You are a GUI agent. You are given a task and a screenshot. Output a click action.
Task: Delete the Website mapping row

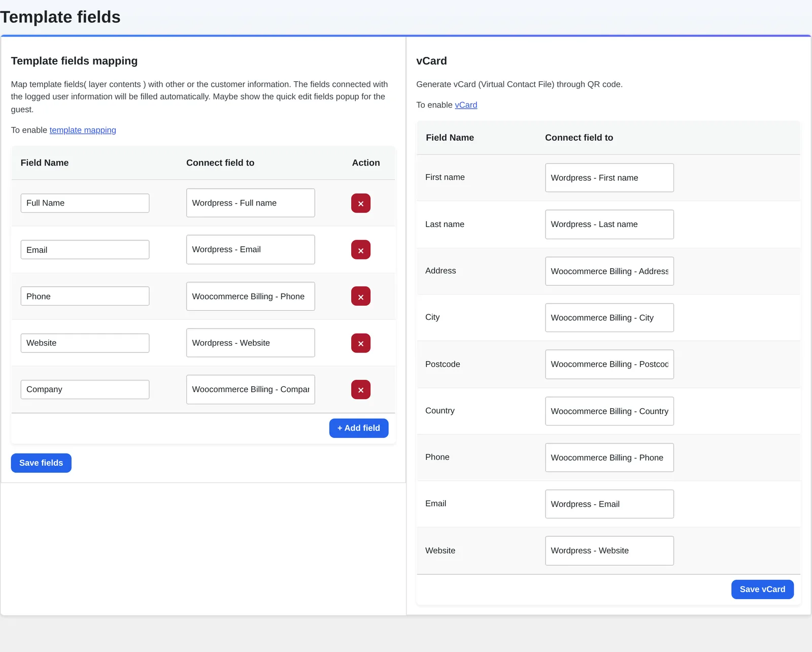point(361,343)
